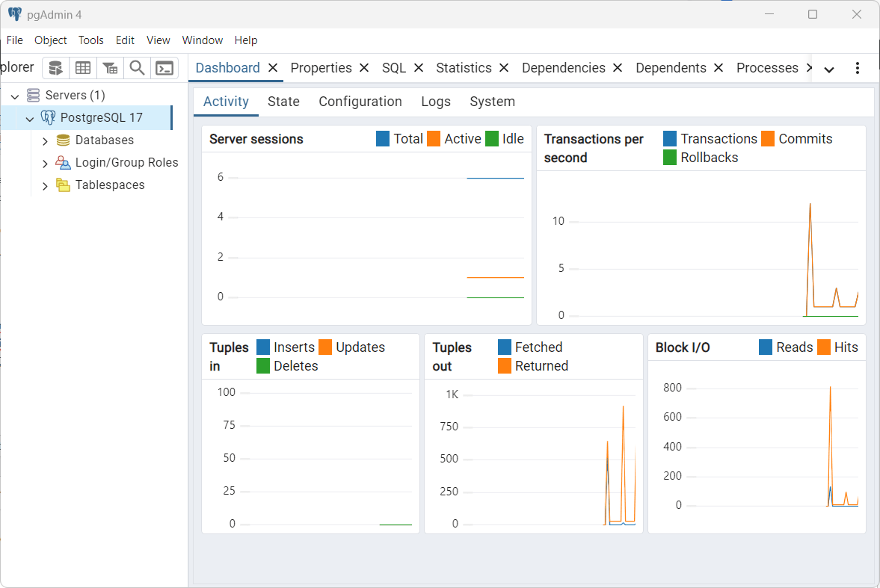This screenshot has width=880, height=588.
Task: Click the blue Total legend swatch
Action: [383, 138]
